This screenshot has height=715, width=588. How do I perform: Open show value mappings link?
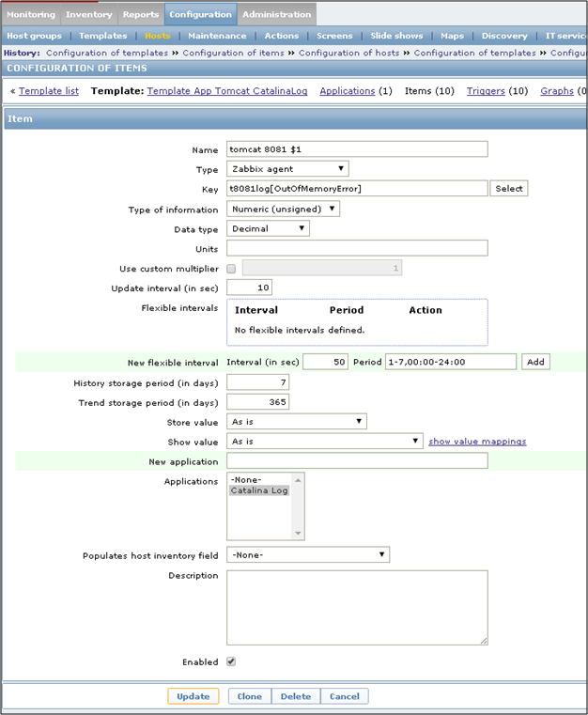(x=477, y=442)
